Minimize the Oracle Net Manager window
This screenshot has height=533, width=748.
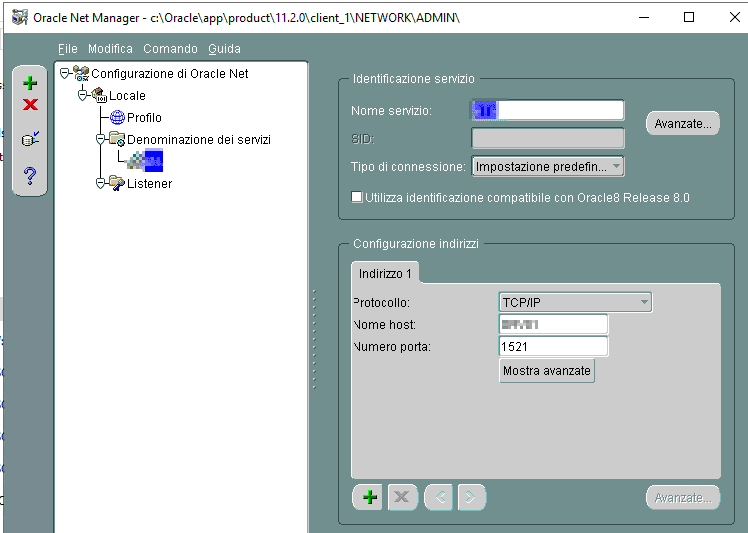click(x=644, y=18)
